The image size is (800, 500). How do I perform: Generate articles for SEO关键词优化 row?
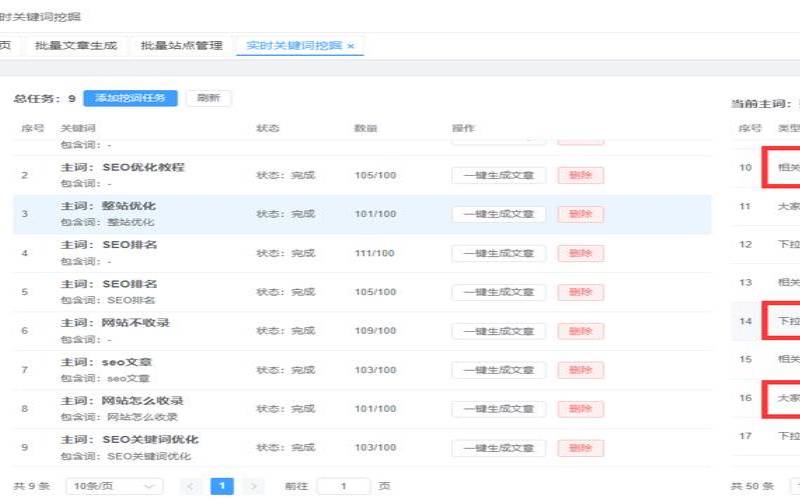pos(498,448)
